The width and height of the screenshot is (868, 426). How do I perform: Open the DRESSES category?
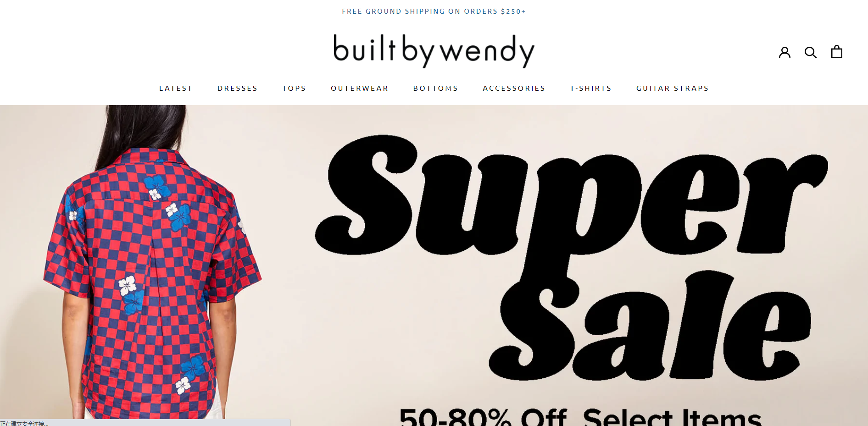[x=237, y=88]
